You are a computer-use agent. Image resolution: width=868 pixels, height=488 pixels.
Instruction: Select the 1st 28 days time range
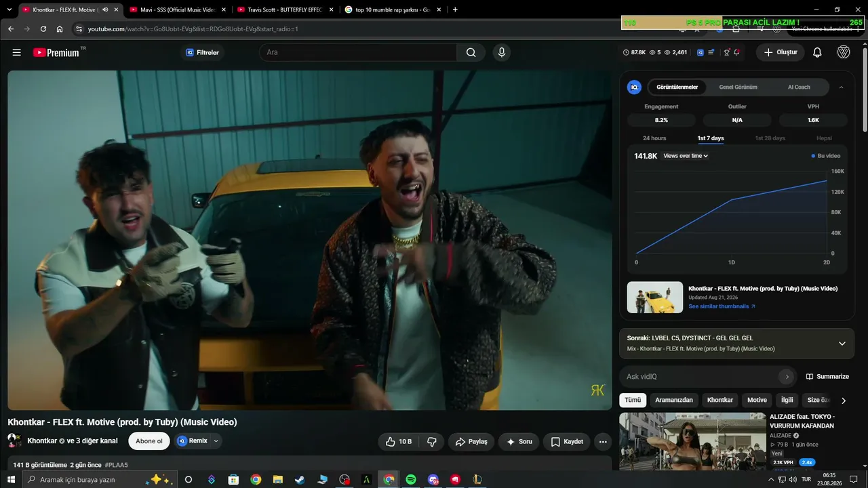point(770,138)
